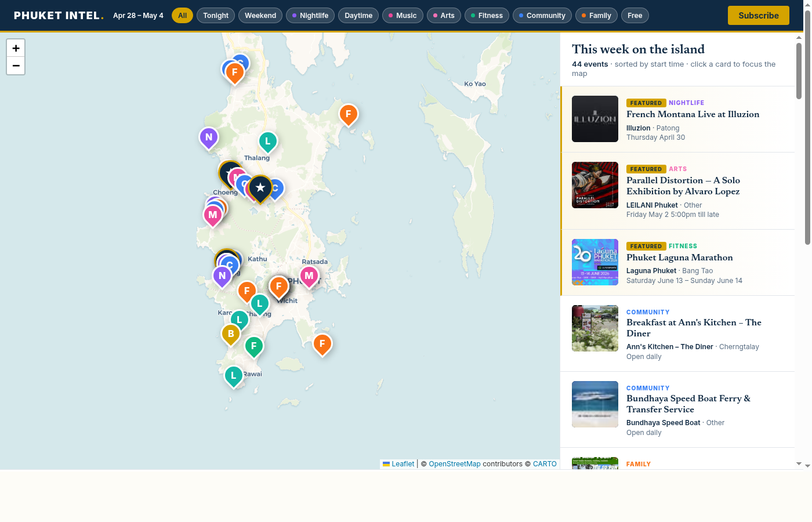Filter events by Nightlife
Viewport: 812px width, 522px height.
pos(310,16)
